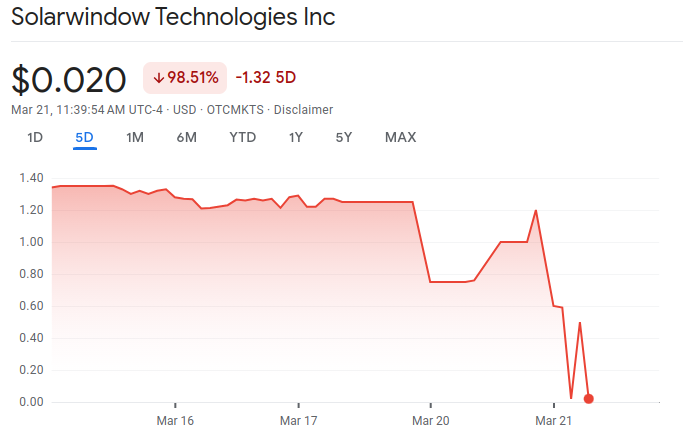
Task: Switch chart to 1Y range
Action: 296,137
